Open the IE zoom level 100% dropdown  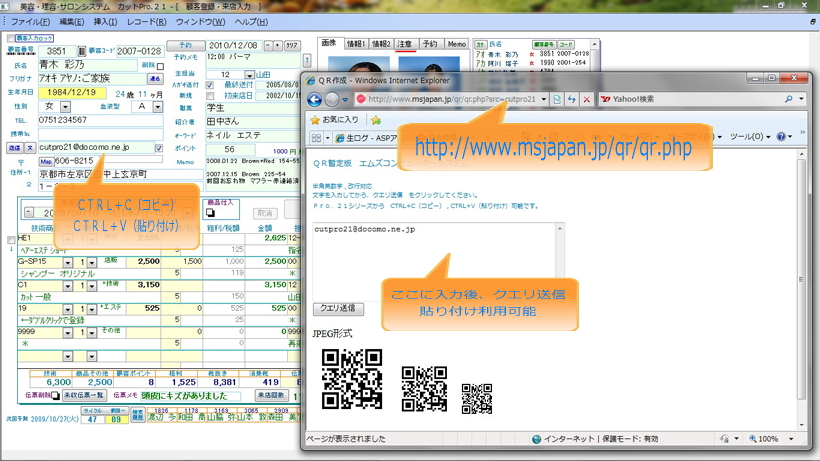(x=791, y=439)
